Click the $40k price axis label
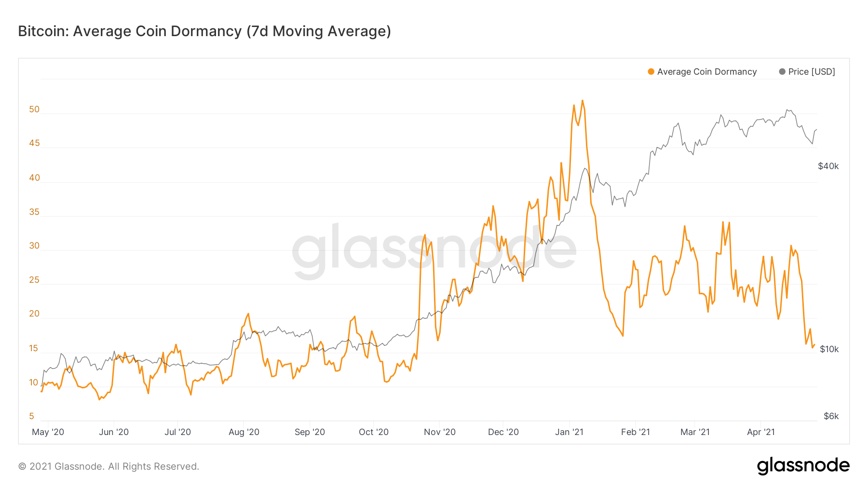This screenshot has width=868, height=488. click(828, 166)
